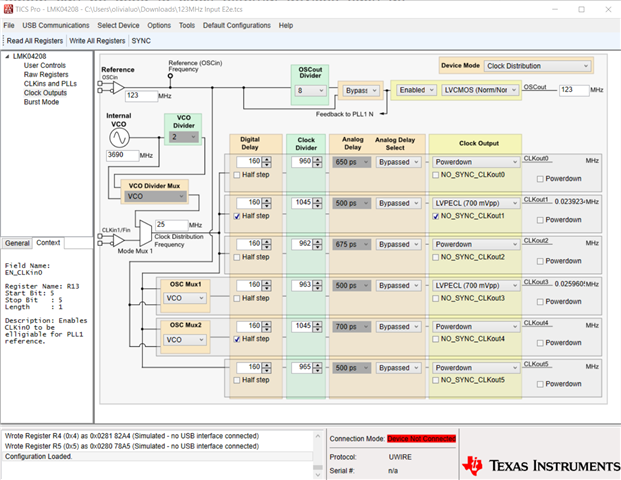Open CLKout0 analog delay 650 ps dropdown

coord(352,162)
